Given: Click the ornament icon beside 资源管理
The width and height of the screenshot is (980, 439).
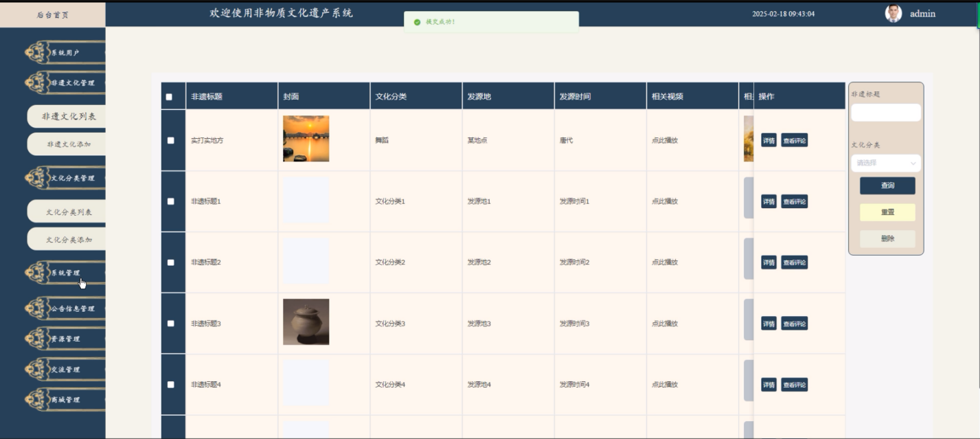Looking at the screenshot, I should (37, 339).
